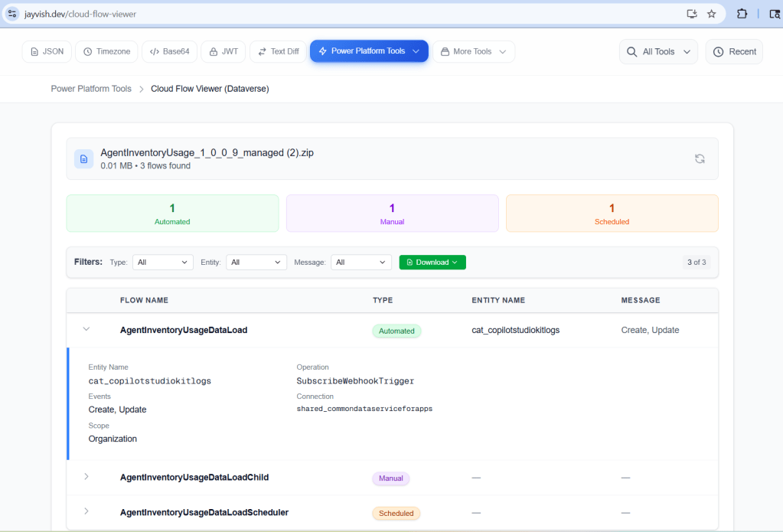Expand the More Tools dropdown

[474, 51]
